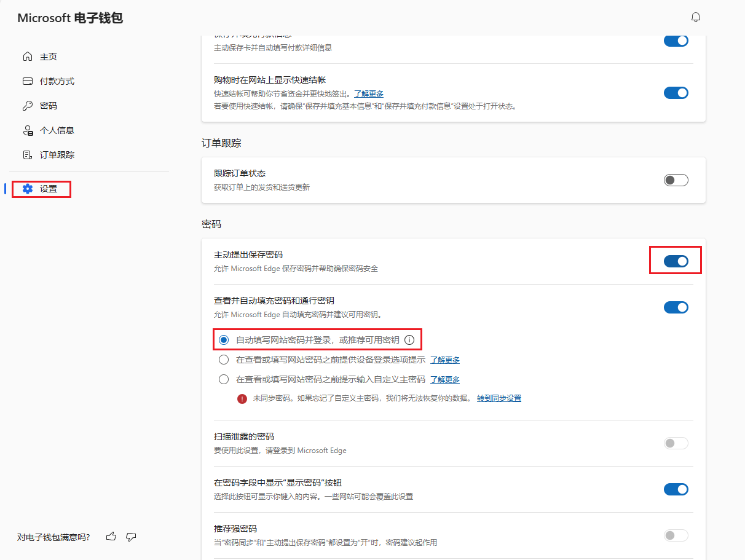Viewport: 745px width, 560px height.
Task: Enable the 跟踪订单状态 toggle
Action: pyautogui.click(x=676, y=179)
